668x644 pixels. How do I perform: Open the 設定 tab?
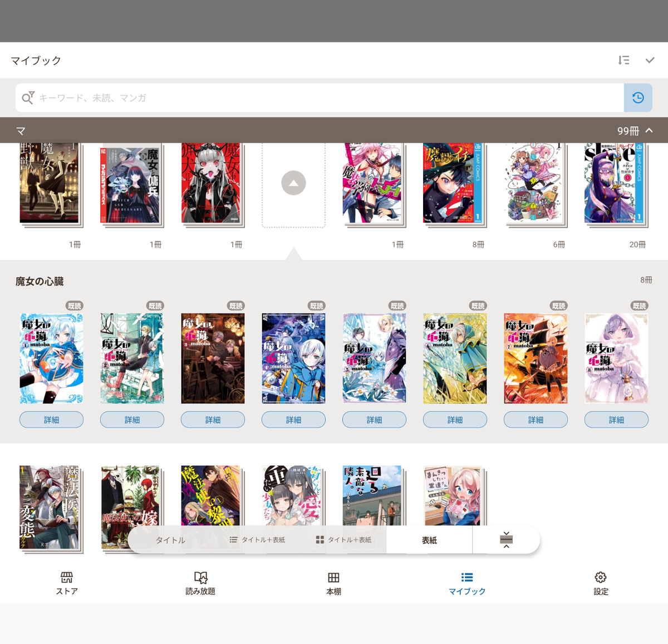(x=601, y=583)
